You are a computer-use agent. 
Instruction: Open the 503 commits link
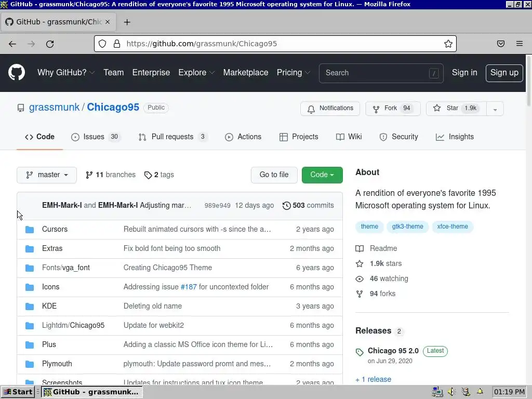tap(308, 206)
